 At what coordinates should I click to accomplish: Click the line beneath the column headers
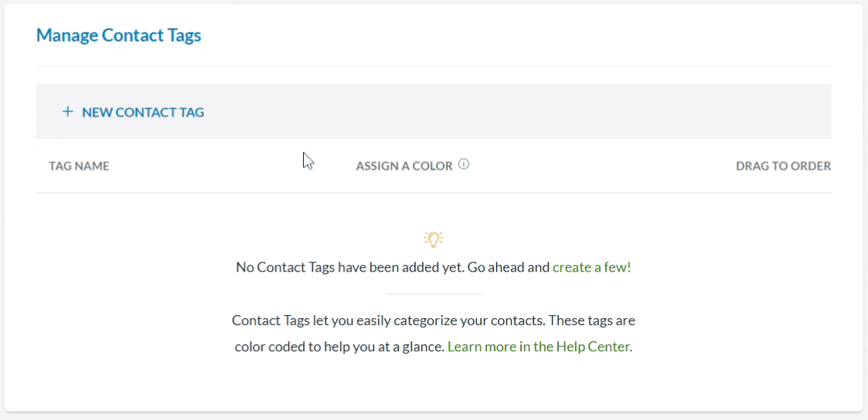434,193
